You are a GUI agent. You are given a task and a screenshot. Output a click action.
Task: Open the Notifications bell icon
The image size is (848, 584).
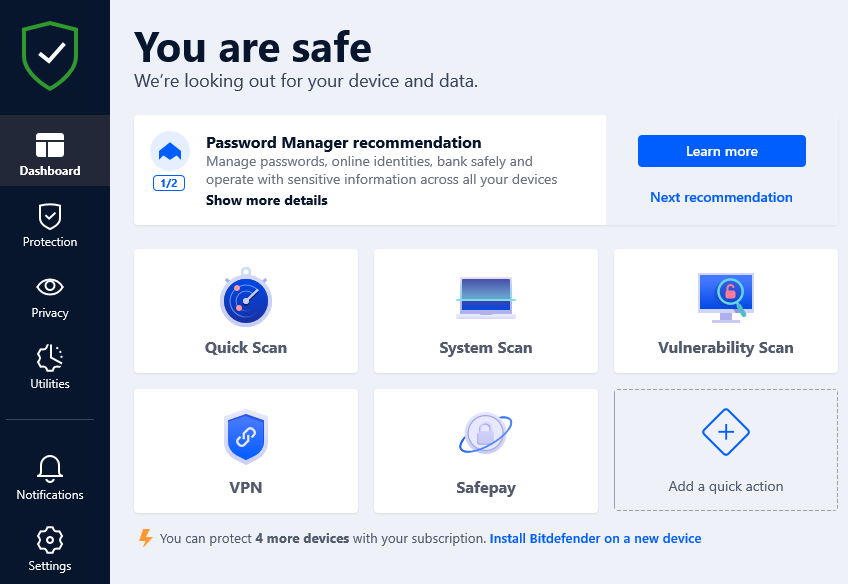click(50, 469)
